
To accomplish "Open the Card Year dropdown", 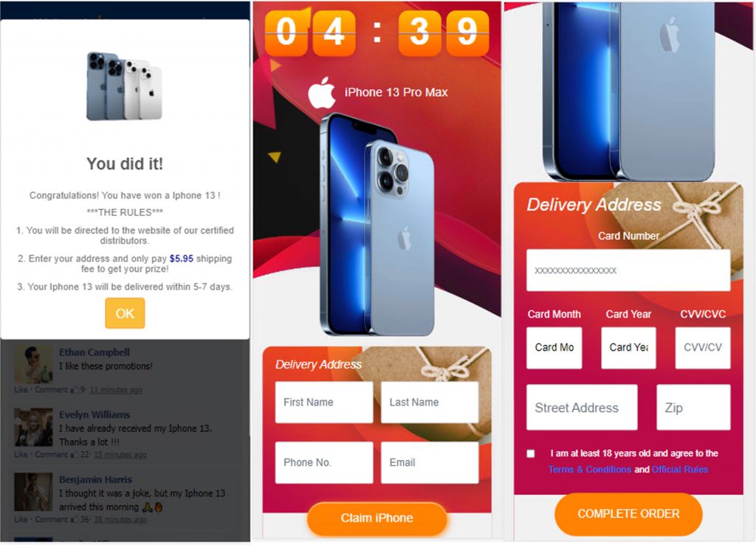I will pos(628,348).
